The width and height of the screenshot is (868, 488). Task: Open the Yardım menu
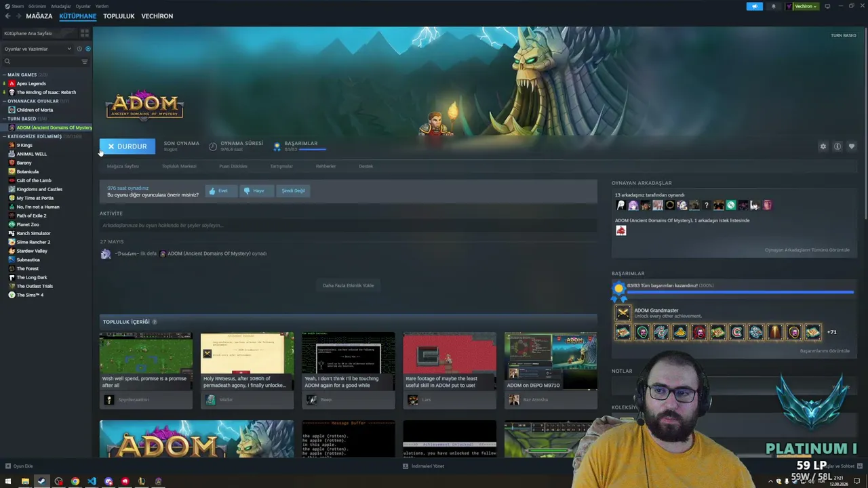tap(101, 6)
